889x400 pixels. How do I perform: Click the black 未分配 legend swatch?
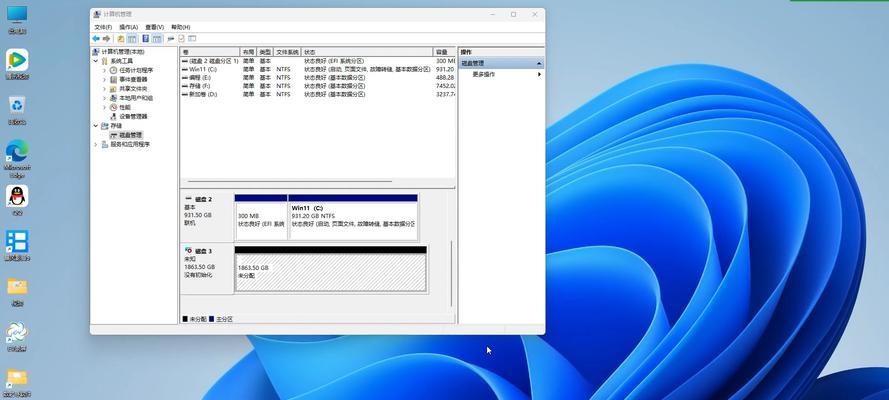point(185,320)
